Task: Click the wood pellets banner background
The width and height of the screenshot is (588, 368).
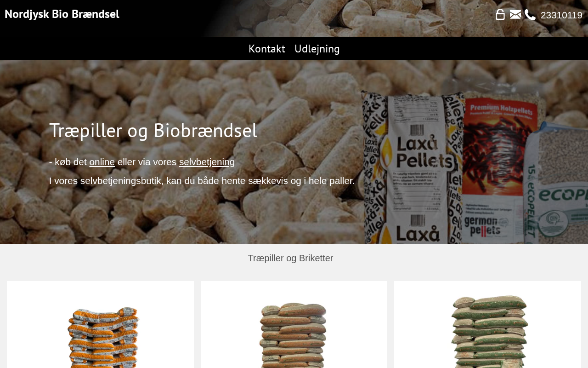Action: [x=184, y=216]
